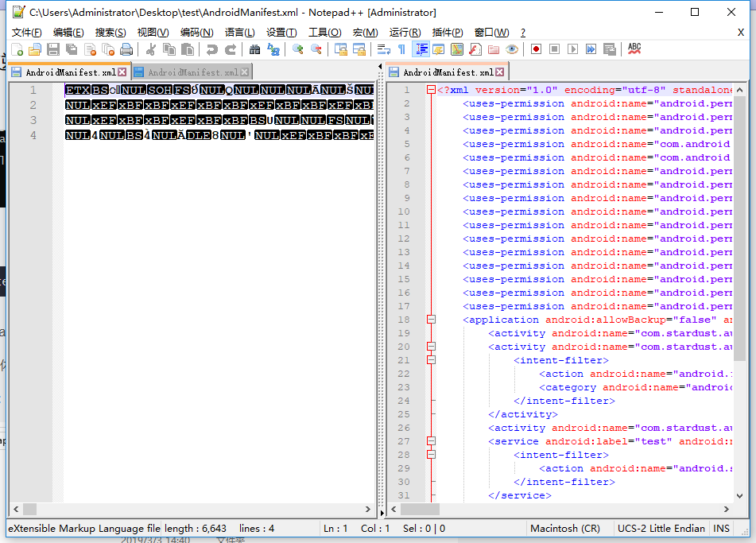
Task: Collapse the intent-filter fold marker
Action: tap(430, 359)
